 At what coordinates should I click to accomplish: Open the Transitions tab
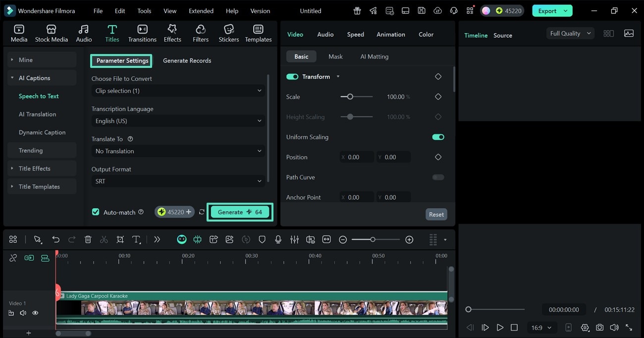click(142, 34)
